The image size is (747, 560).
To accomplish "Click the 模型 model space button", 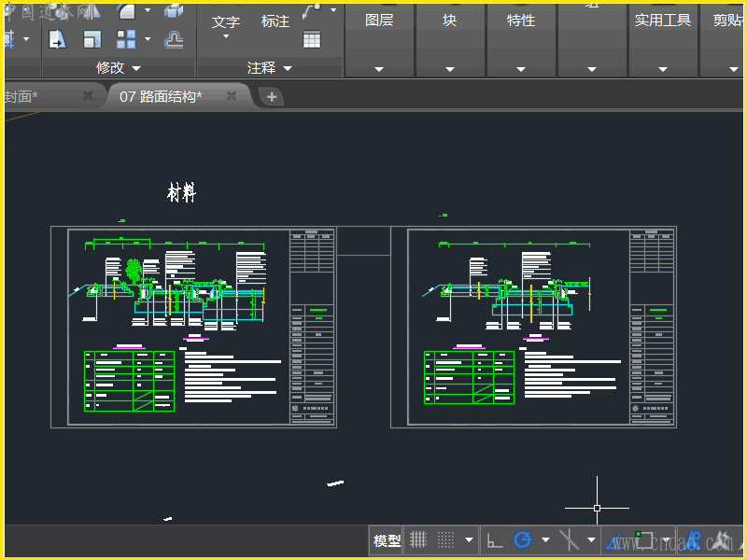I will pyautogui.click(x=387, y=539).
